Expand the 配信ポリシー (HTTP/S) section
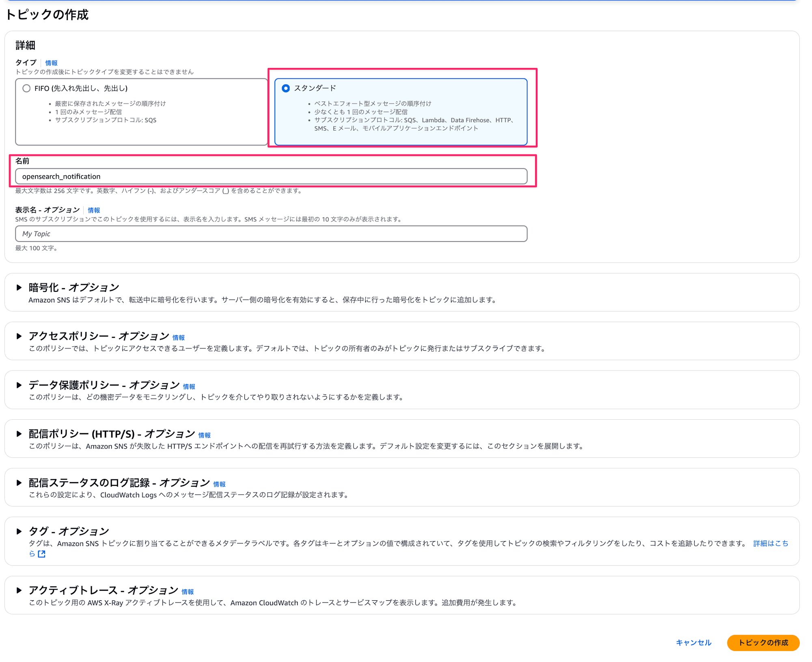The width and height of the screenshot is (812, 662). [x=19, y=434]
